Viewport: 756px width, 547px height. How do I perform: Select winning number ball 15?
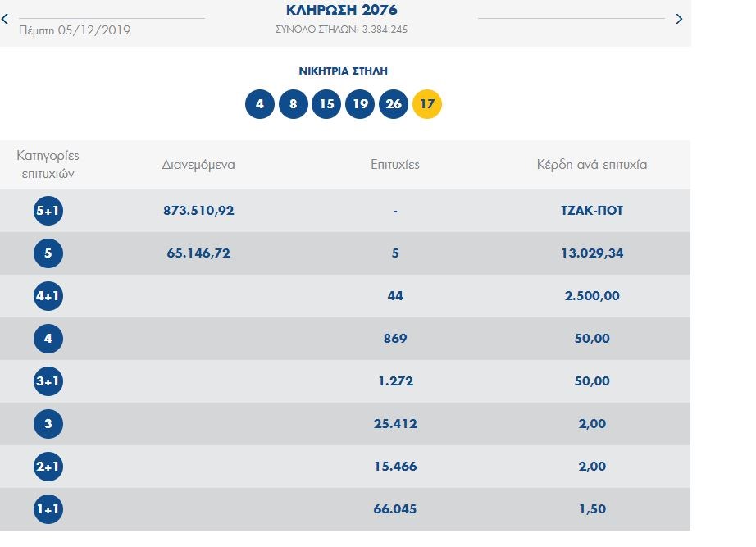(326, 104)
